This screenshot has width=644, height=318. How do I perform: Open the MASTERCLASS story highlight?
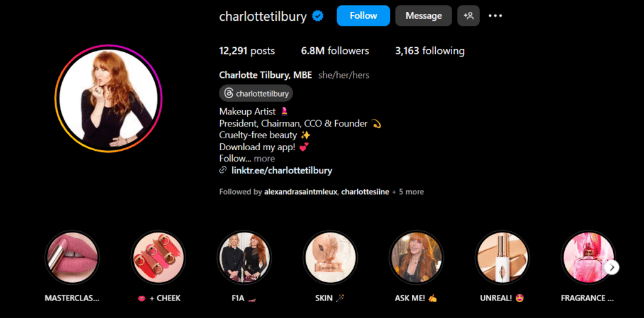(72, 257)
